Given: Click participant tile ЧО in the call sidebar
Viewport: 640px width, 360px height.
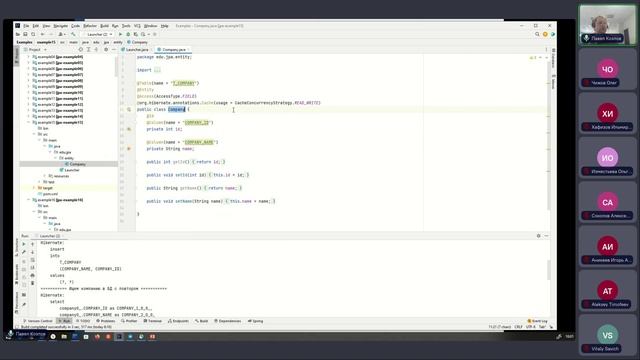Looking at the screenshot, I should 607,70.
